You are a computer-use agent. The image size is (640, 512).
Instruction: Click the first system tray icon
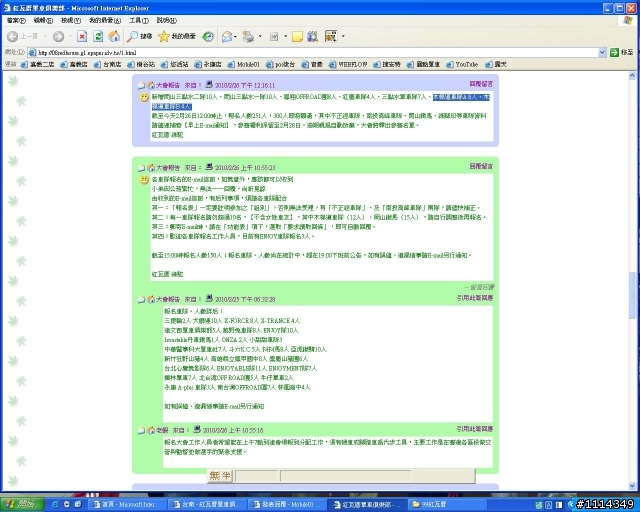538,505
